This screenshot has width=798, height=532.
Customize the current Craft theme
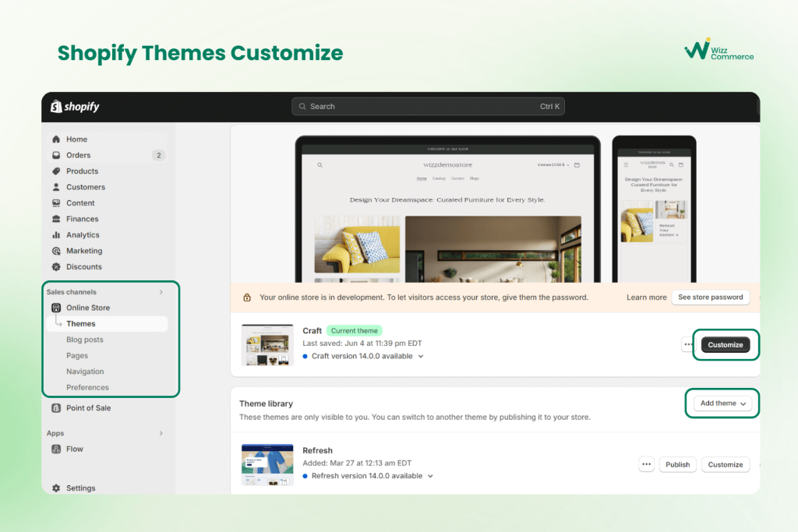coord(726,345)
